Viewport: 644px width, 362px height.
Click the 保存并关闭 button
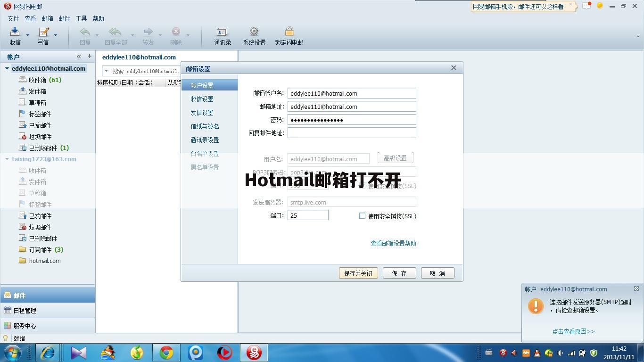[358, 273]
